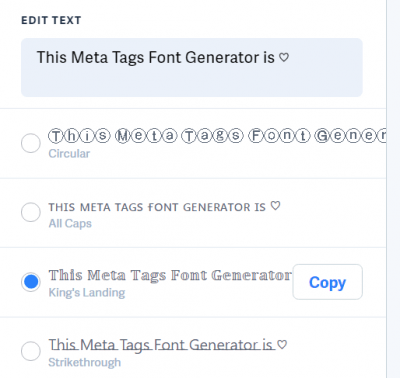Click the selected King's Landing radio button
400x378 pixels.
pyautogui.click(x=31, y=282)
